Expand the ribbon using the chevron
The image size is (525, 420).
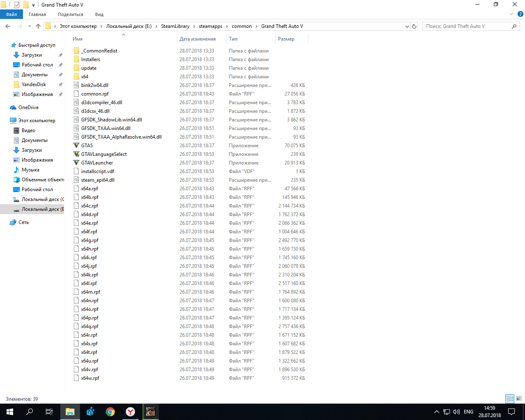coord(511,14)
